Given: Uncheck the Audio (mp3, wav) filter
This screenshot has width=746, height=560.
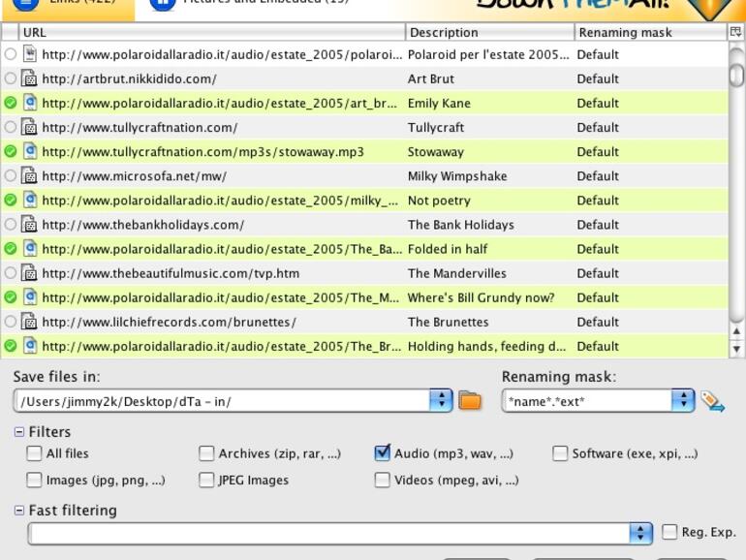Looking at the screenshot, I should pos(383,453).
